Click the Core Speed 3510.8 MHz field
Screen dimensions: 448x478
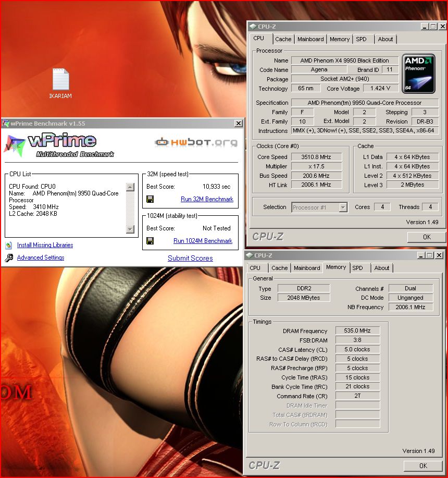click(316, 157)
